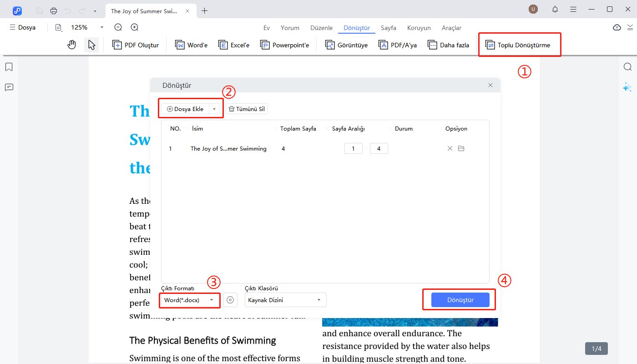Click the Dosya Ekle button
637x364 pixels.
(x=185, y=109)
